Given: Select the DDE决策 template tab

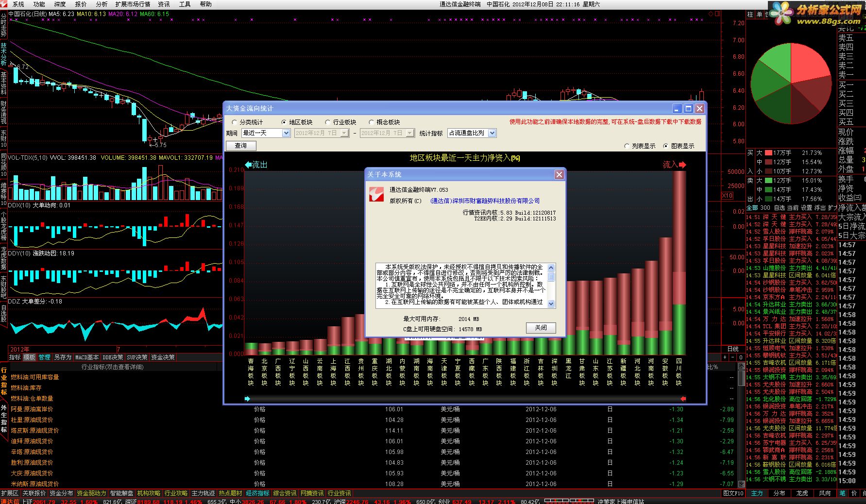Looking at the screenshot, I should pos(113,357).
